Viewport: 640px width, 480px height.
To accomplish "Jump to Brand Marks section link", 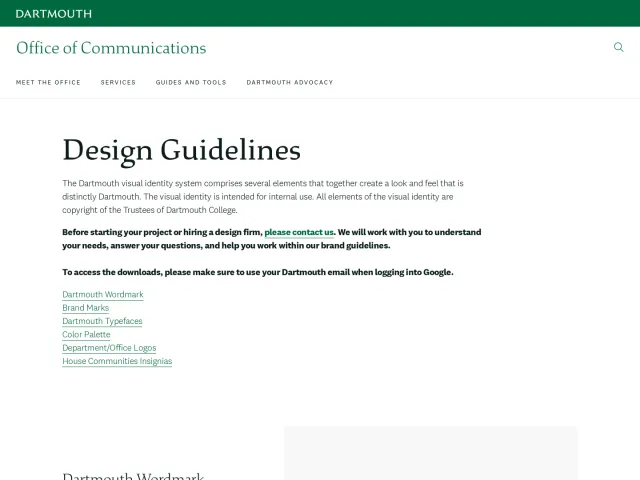I will pyautogui.click(x=86, y=308).
